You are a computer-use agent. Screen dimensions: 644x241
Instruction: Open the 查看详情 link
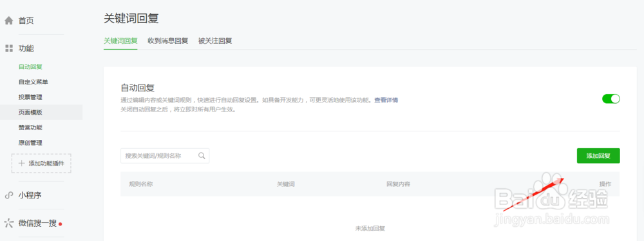point(386,100)
